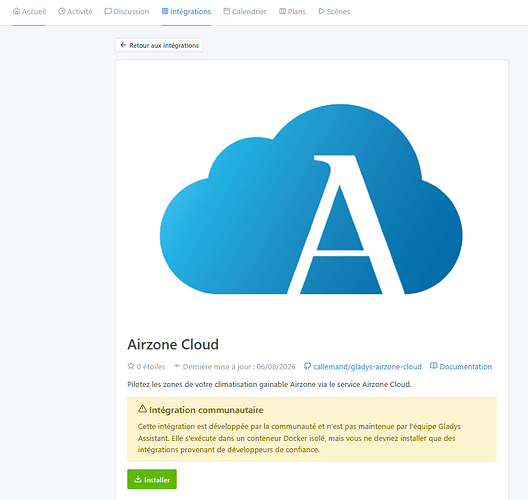Click the chat bubble Discussion icon
The image size is (528, 500).
tap(108, 11)
